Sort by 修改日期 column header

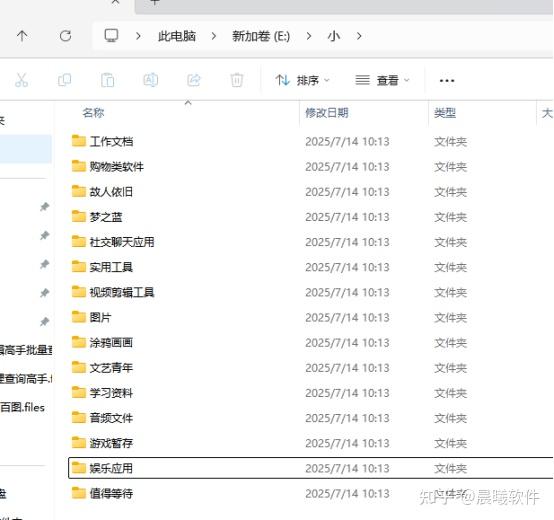click(327, 113)
